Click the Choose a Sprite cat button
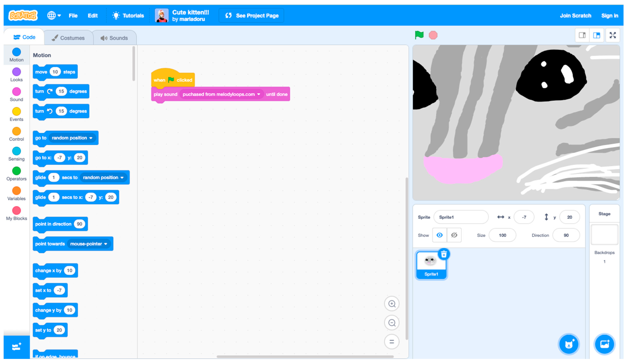 coord(568,344)
